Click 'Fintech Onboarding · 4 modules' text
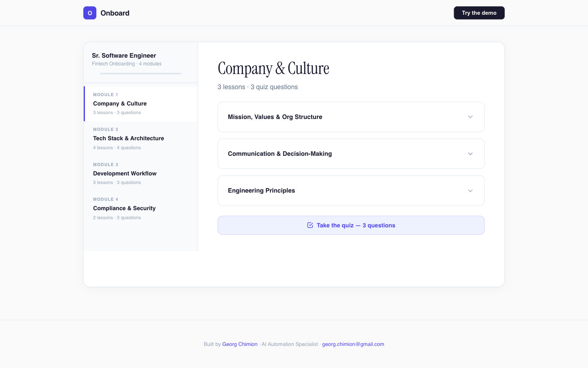 click(x=127, y=64)
